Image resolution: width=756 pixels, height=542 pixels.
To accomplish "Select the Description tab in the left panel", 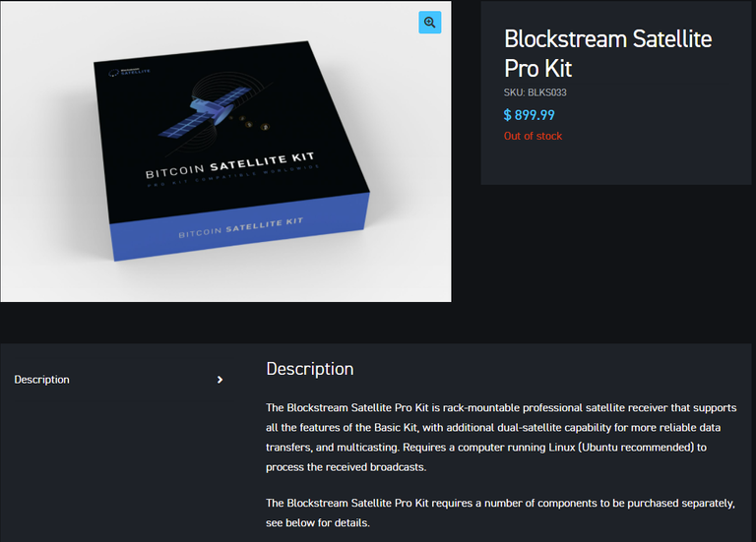I will point(42,380).
